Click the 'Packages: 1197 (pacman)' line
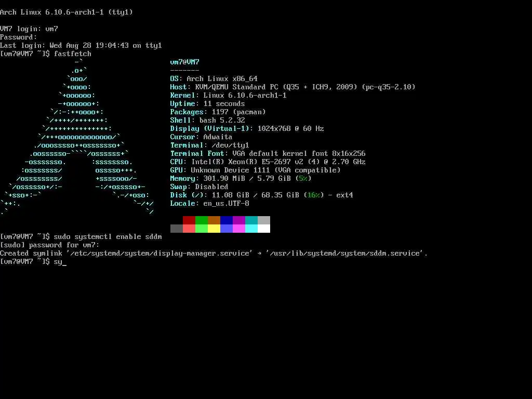Viewport: 532px width, 399px height. 218,112
